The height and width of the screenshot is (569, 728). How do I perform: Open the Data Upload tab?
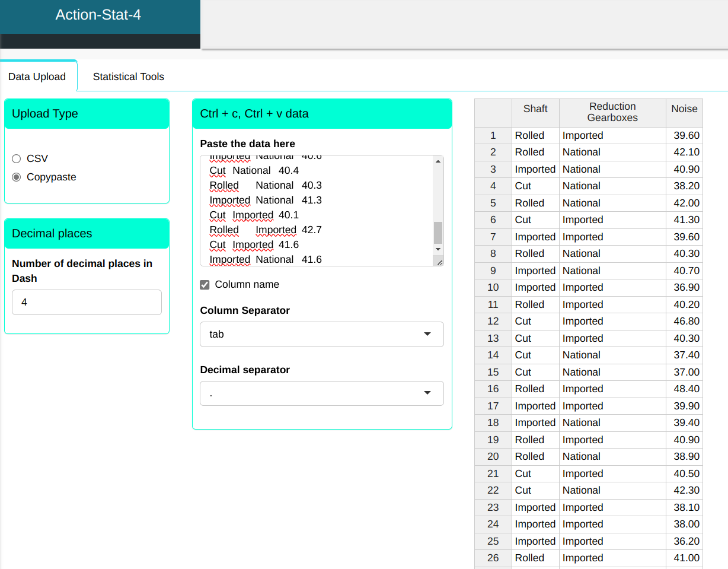(x=37, y=77)
